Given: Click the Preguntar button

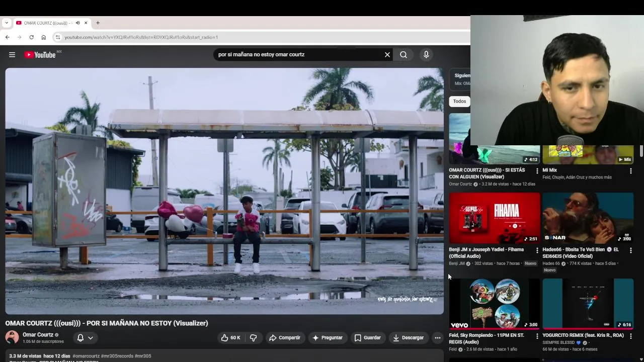Looking at the screenshot, I should click(x=328, y=338).
